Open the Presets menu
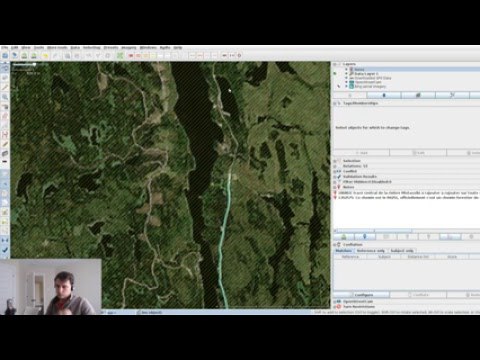Image resolution: width=480 pixels, height=360 pixels. pyautogui.click(x=111, y=48)
